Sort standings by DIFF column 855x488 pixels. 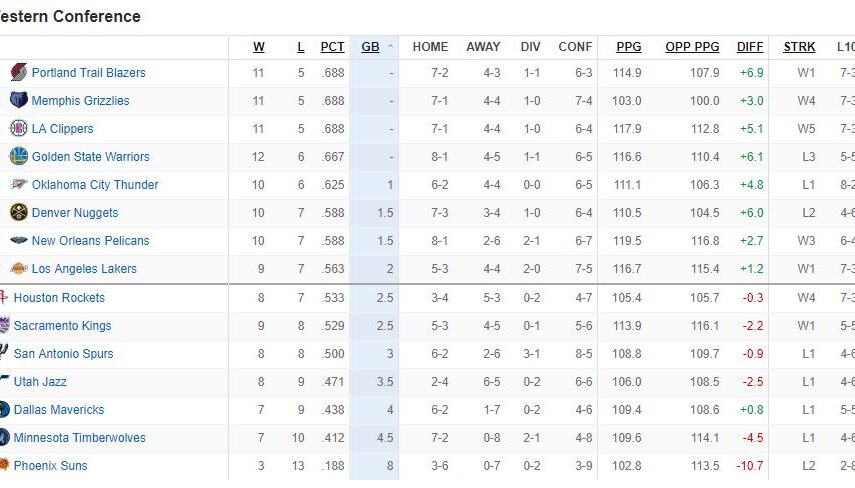(750, 47)
